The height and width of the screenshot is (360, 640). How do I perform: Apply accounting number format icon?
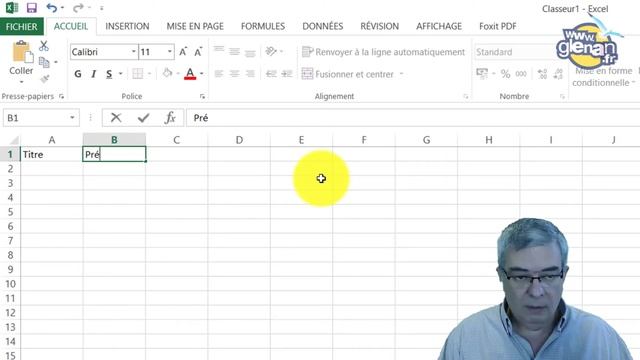[482, 73]
